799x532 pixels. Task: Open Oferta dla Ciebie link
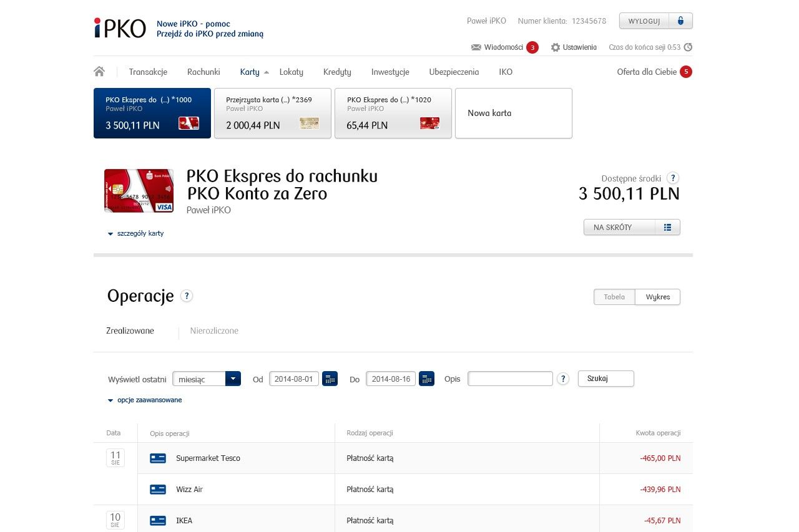[647, 72]
